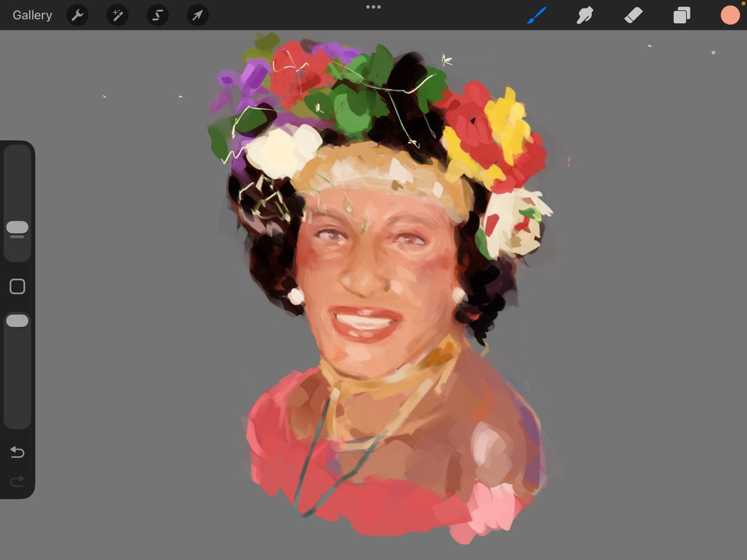This screenshot has width=747, height=560.
Task: Choose the Smudge tool
Action: (585, 16)
